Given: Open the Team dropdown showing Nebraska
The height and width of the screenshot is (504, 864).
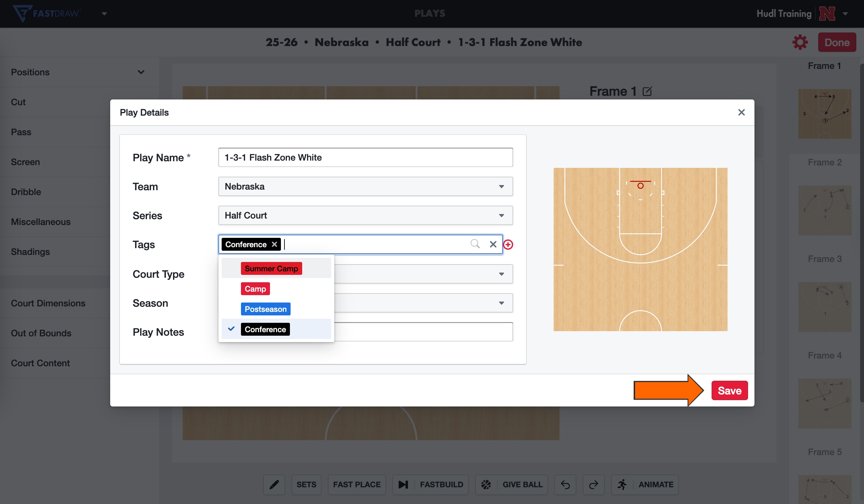Looking at the screenshot, I should (x=366, y=186).
